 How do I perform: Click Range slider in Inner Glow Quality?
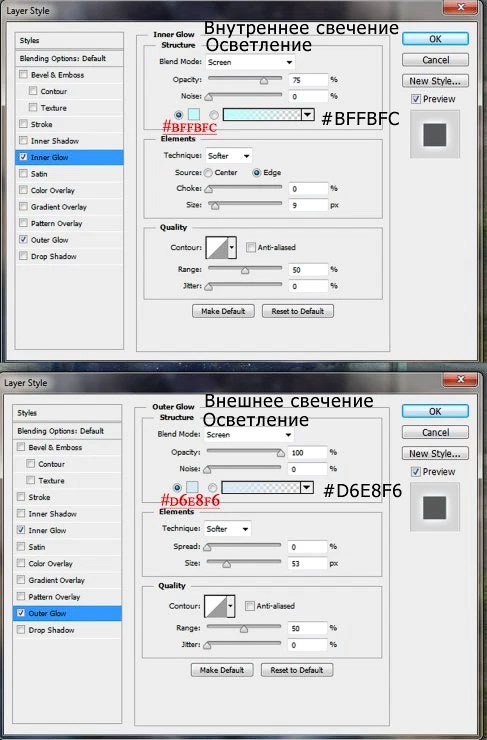click(245, 269)
